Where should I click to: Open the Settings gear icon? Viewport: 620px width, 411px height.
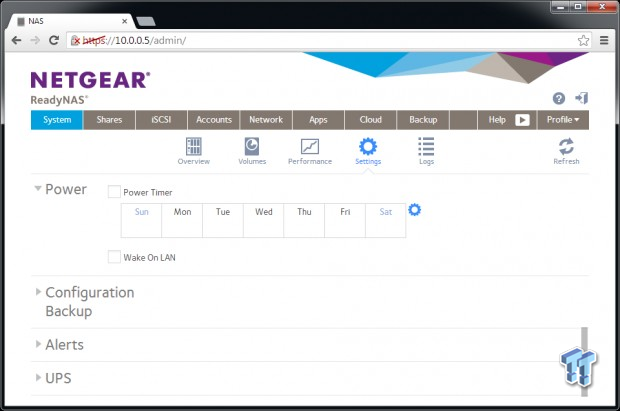click(368, 147)
